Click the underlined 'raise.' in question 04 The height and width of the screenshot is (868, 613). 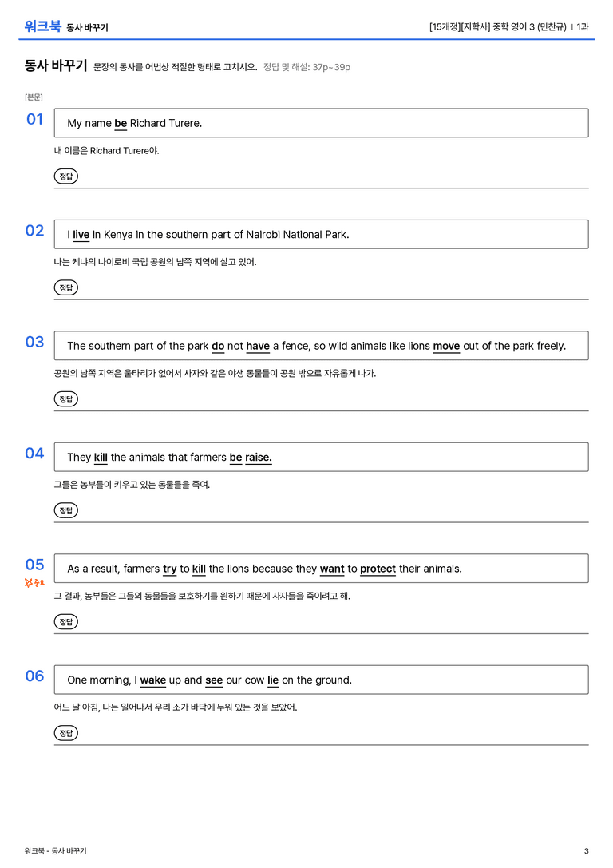(x=259, y=458)
